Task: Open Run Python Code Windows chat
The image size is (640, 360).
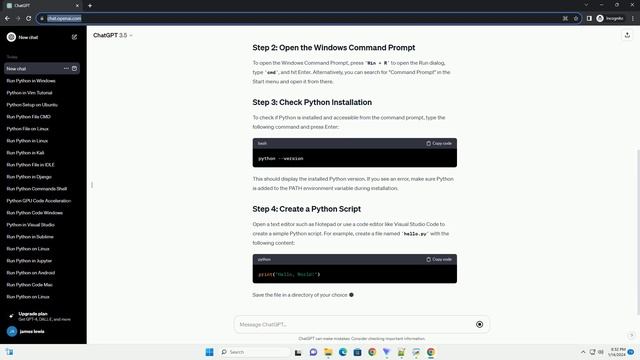Action: (35, 213)
